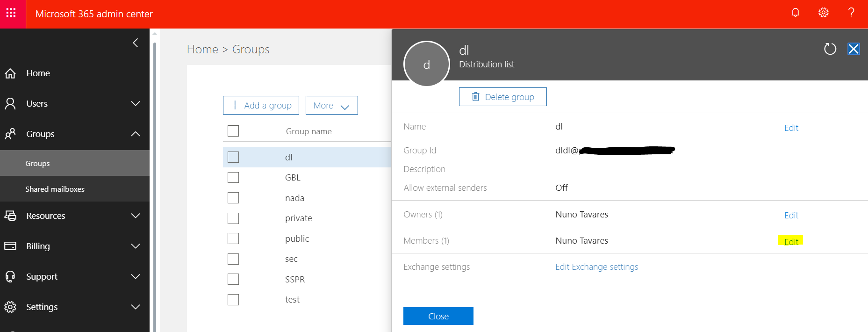Screen dimensions: 868x332
Task: Click the Home house icon in sidebar
Action: (10, 73)
